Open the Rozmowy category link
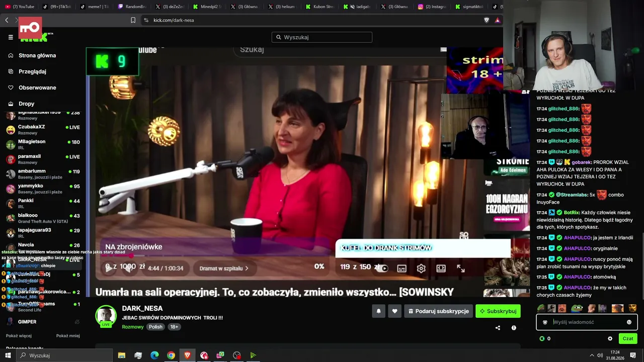This screenshot has width=644, height=362. point(133,327)
